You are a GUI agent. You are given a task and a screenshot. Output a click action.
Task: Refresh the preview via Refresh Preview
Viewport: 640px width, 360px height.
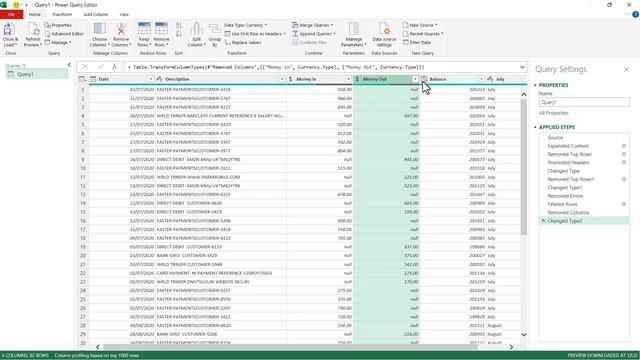(33, 35)
